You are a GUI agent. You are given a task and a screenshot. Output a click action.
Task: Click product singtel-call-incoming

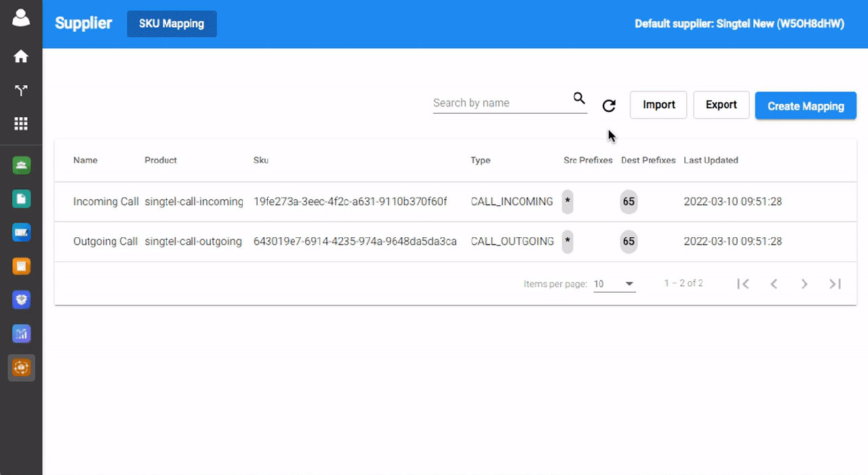[x=194, y=202]
